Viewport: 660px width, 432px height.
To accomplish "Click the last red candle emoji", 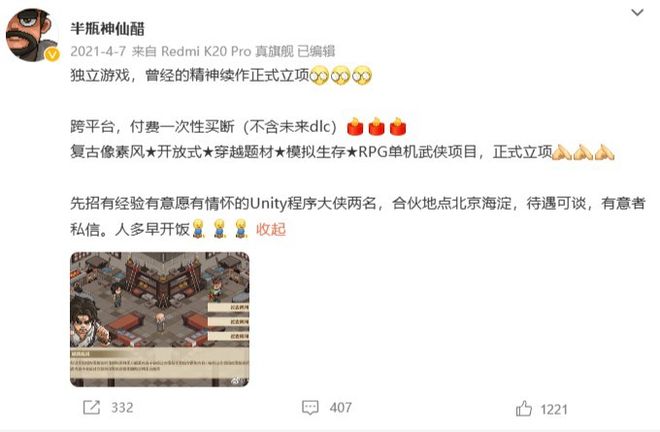I will point(398,126).
